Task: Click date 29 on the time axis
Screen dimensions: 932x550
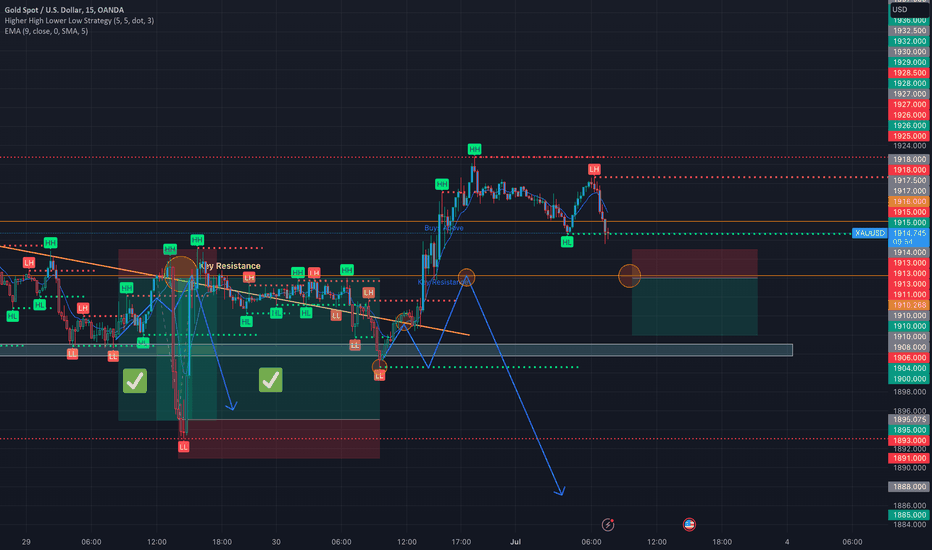Action: click(26, 542)
